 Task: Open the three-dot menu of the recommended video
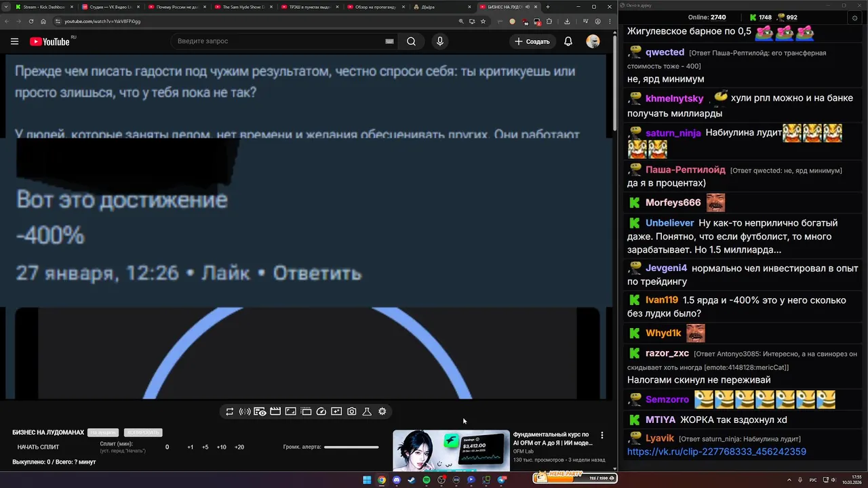click(601, 435)
